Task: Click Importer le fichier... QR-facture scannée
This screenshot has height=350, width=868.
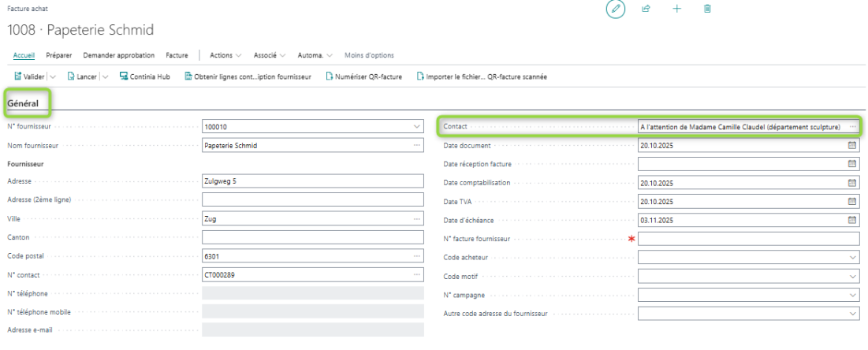Action: (482, 76)
